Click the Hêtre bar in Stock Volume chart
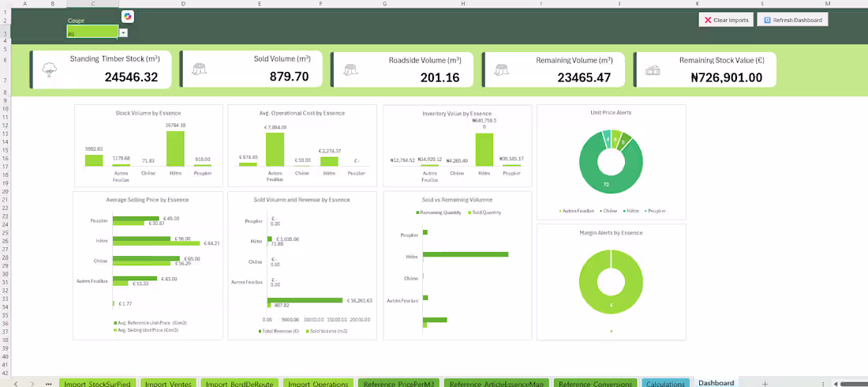The image size is (868, 387). (x=175, y=148)
